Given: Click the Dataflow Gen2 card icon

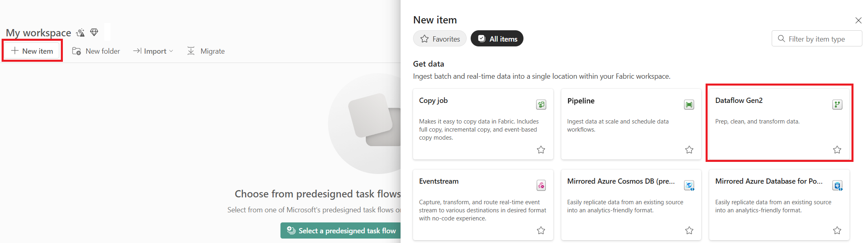Looking at the screenshot, I should pyautogui.click(x=837, y=104).
